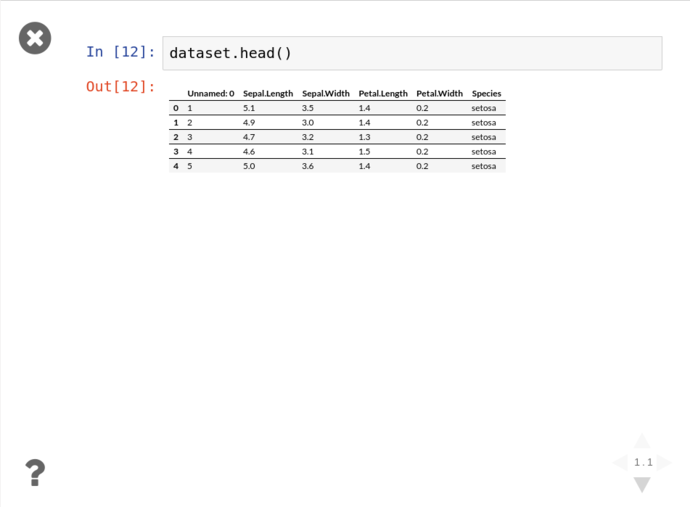Screen dimensions: 690x507
Task: Select table row with index 4
Action: coord(337,166)
